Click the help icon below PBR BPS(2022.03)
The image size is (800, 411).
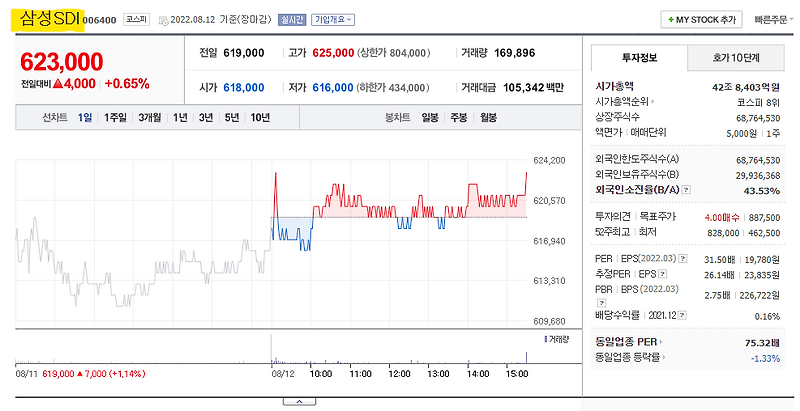[601, 303]
